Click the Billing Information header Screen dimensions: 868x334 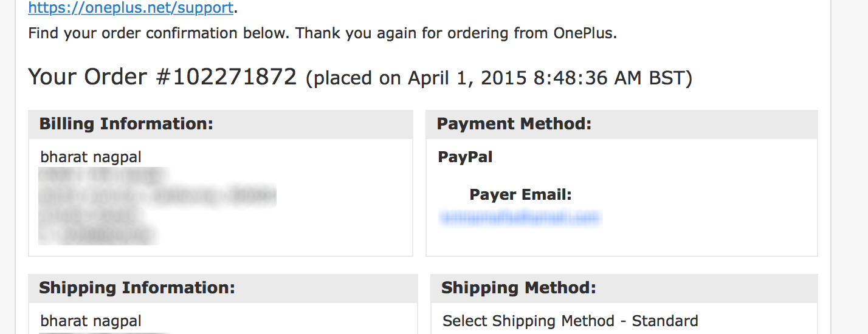pyautogui.click(x=126, y=124)
